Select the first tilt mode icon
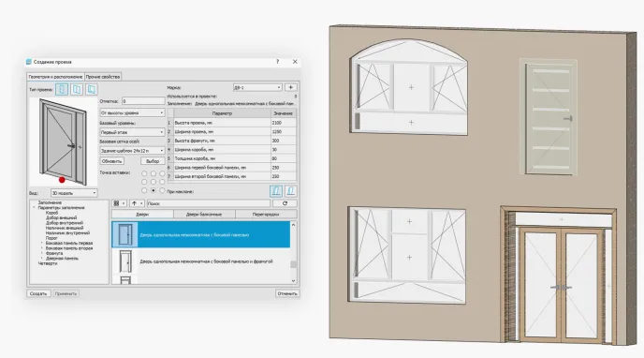The width and height of the screenshot is (644, 358). click(x=276, y=190)
